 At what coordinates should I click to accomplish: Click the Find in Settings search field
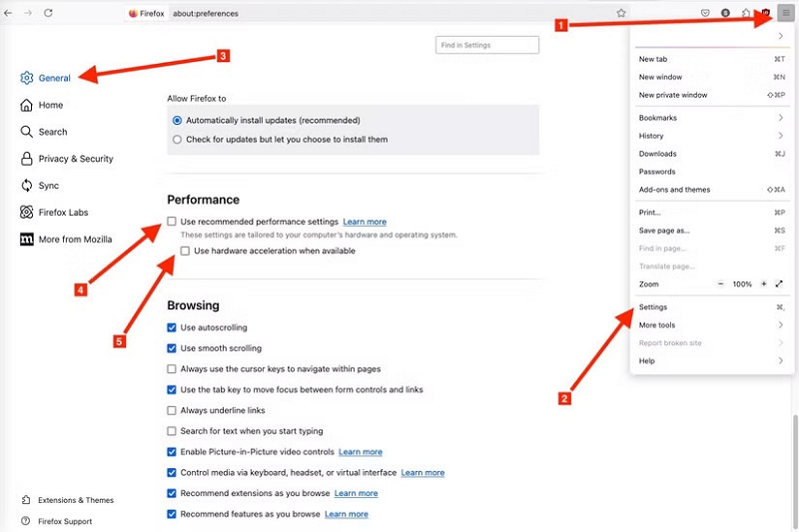click(x=487, y=45)
